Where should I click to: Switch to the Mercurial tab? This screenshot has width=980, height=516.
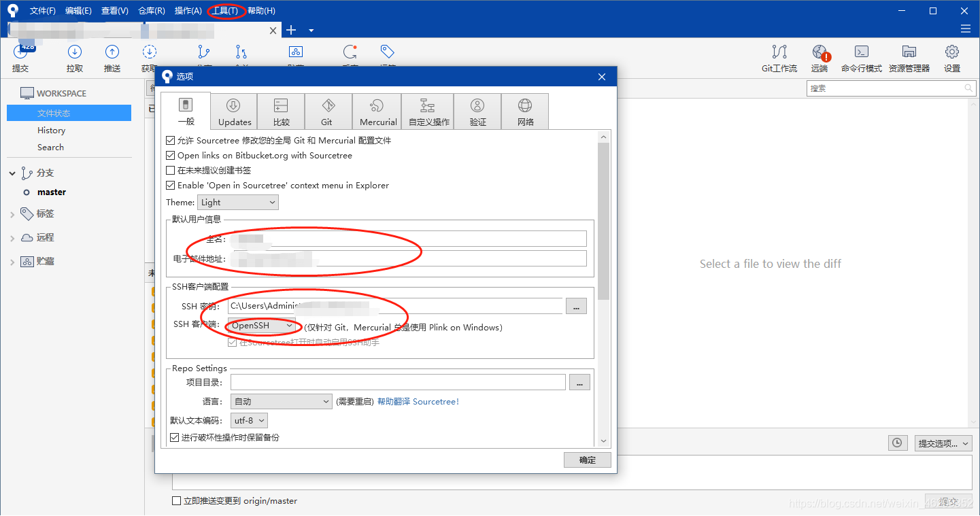(x=377, y=111)
